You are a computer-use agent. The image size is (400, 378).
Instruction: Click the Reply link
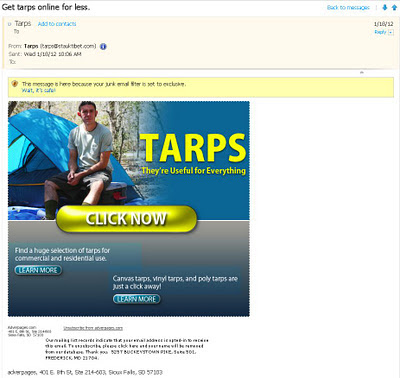click(x=380, y=32)
